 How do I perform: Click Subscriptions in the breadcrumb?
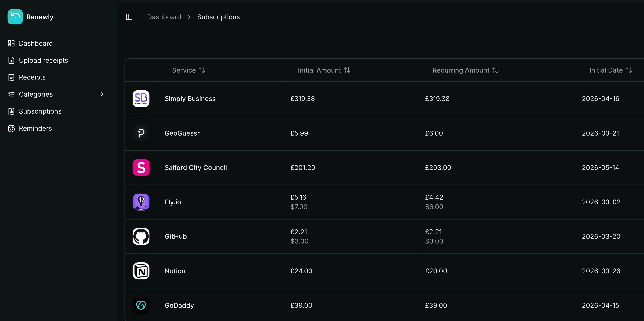[219, 17]
